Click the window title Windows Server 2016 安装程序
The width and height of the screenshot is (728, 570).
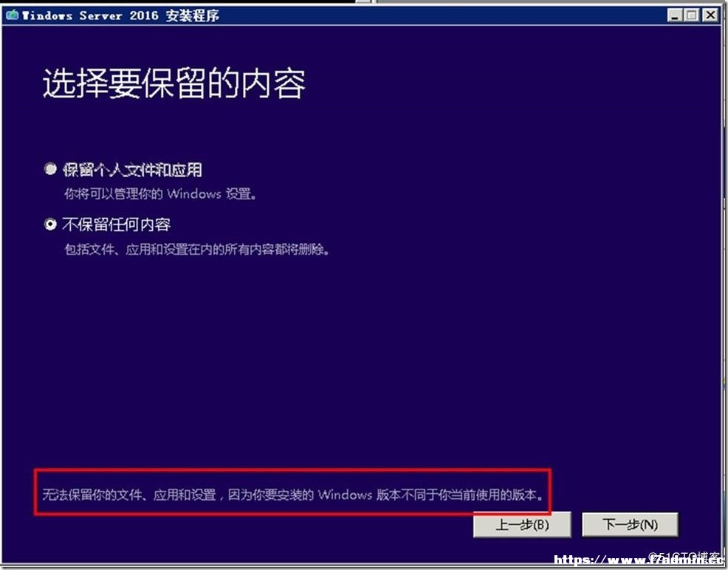pyautogui.click(x=120, y=16)
